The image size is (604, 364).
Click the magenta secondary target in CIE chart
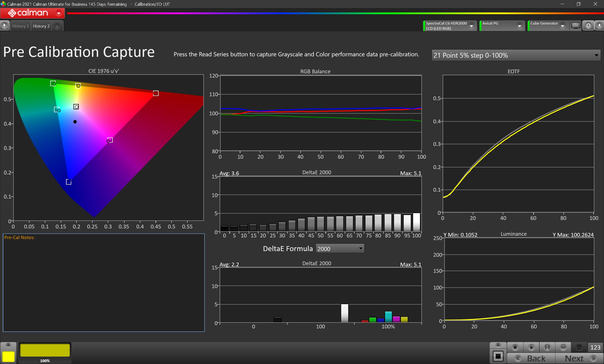click(x=110, y=140)
